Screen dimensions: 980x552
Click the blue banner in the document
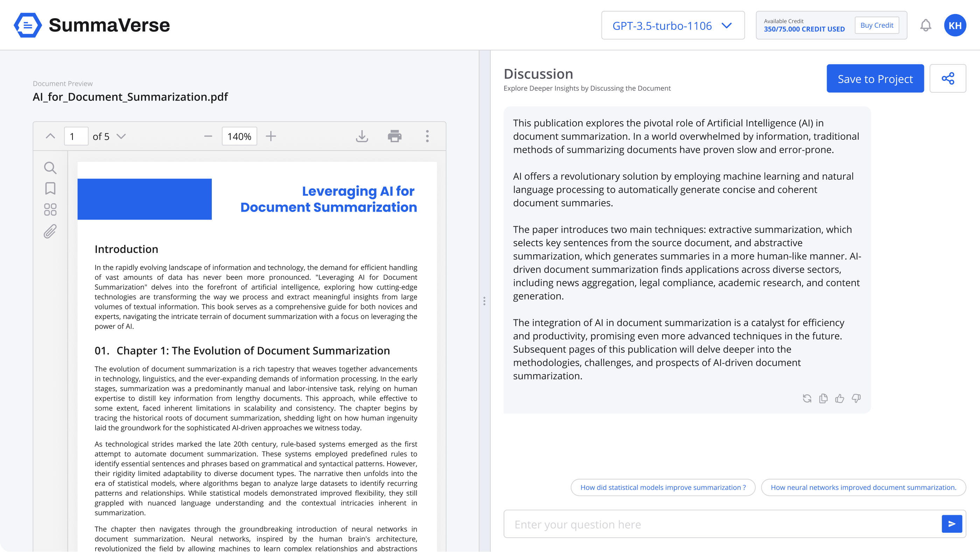click(x=145, y=199)
